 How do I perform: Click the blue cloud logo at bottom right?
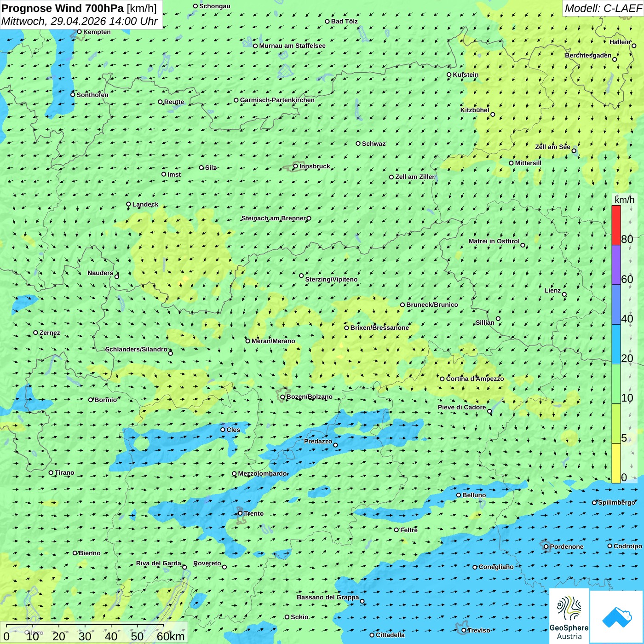coord(617,616)
